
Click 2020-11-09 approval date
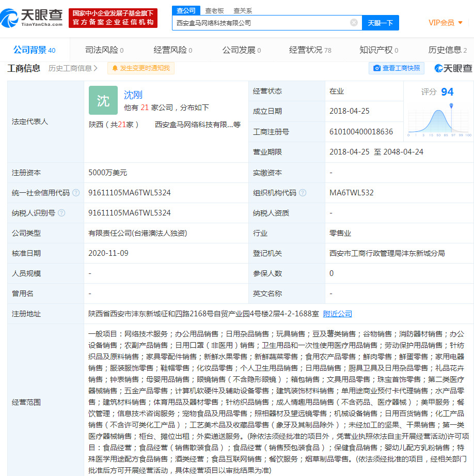coord(108,253)
